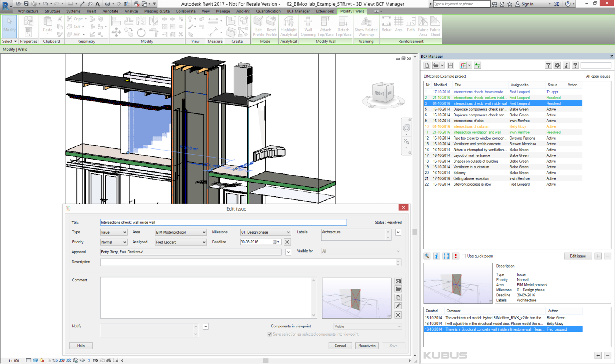Create new BCF file with the blank page icon
615x364 pixels.
(426, 65)
